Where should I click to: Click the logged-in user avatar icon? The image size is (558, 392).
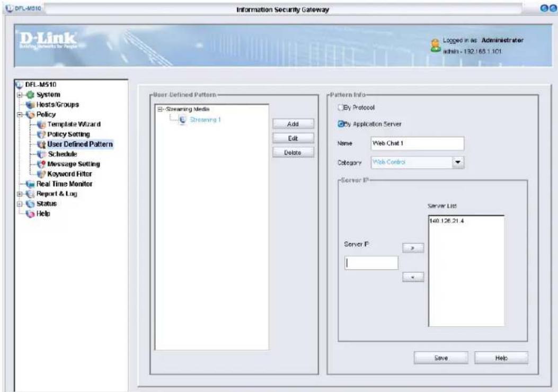pyautogui.click(x=435, y=46)
